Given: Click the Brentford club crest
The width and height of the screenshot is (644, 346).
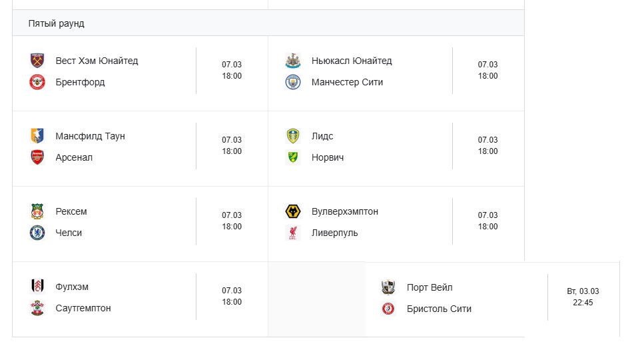Looking at the screenshot, I should [x=37, y=82].
